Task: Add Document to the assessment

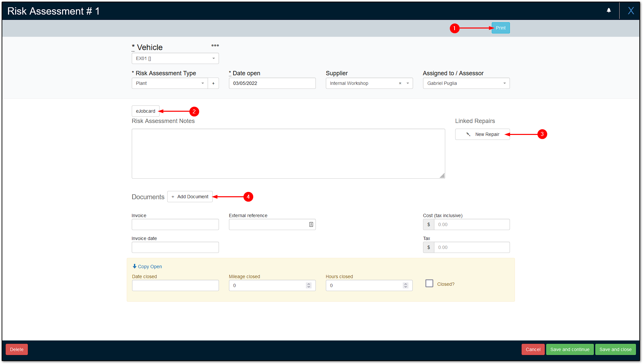Action: (x=190, y=197)
